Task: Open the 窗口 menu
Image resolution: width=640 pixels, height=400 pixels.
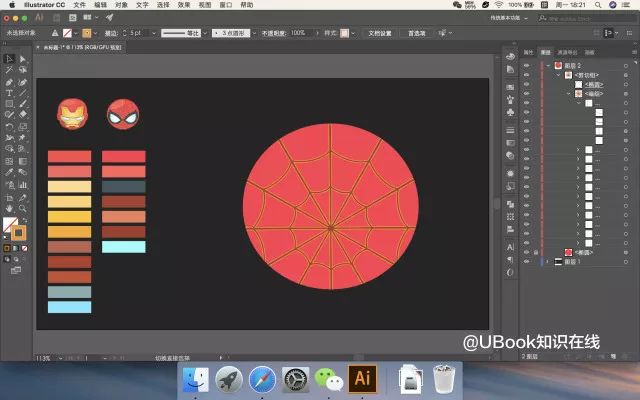Action: click(226, 5)
